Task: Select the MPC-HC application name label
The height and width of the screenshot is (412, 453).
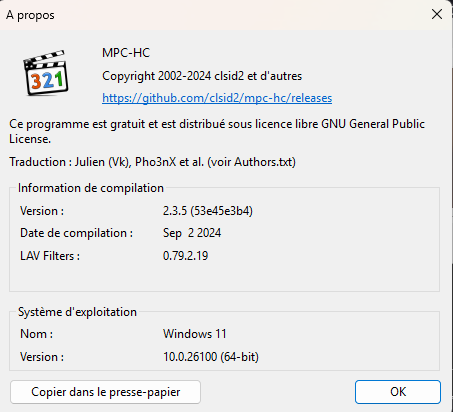Action: (126, 53)
